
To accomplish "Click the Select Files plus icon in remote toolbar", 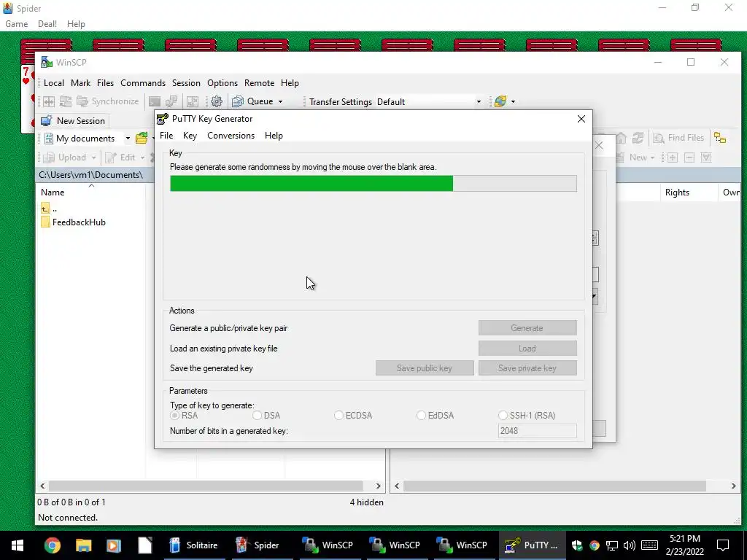I will (x=672, y=157).
